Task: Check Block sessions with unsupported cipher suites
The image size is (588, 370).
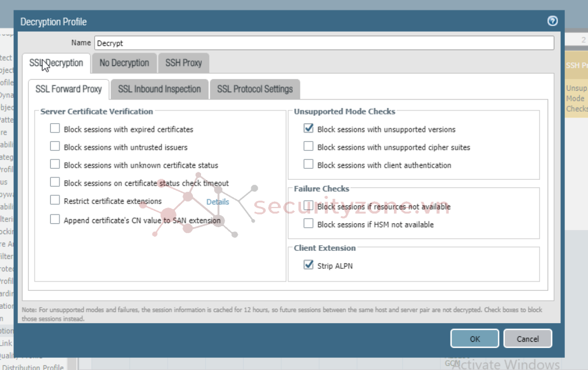Action: (x=308, y=147)
